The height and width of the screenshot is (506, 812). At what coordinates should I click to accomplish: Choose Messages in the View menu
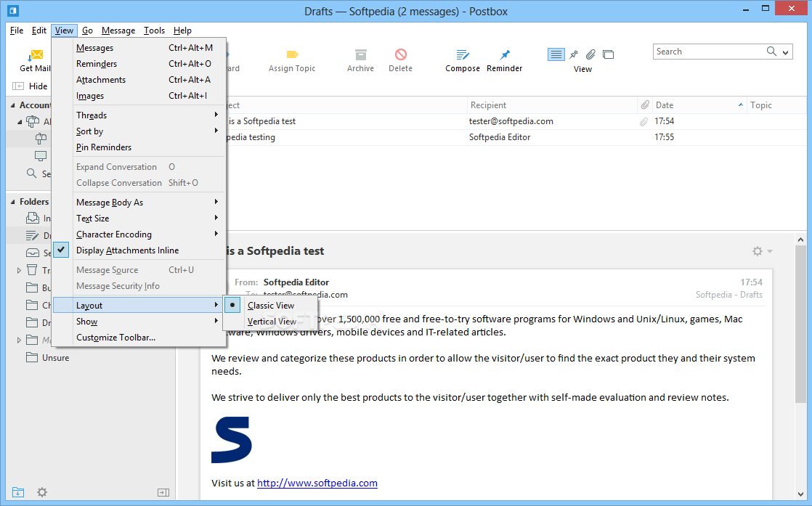click(139, 48)
